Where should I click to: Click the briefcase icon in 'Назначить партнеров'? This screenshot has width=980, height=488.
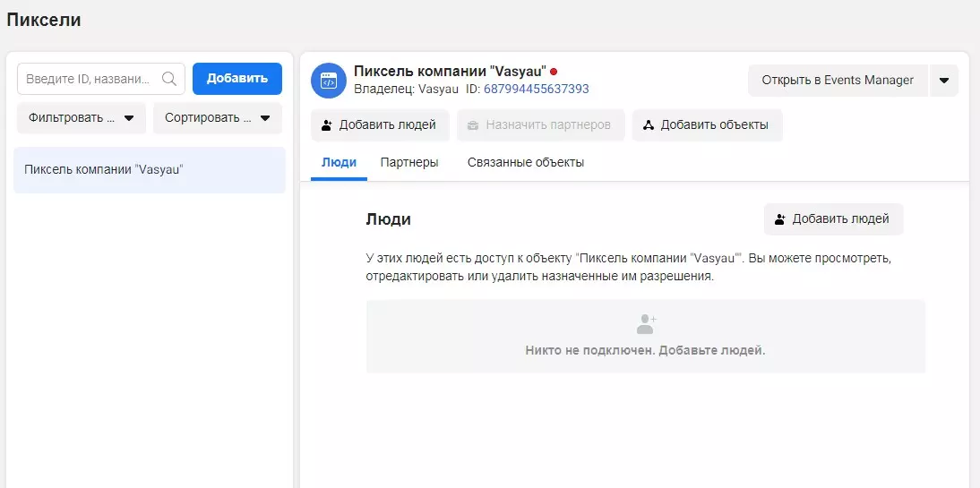point(473,125)
